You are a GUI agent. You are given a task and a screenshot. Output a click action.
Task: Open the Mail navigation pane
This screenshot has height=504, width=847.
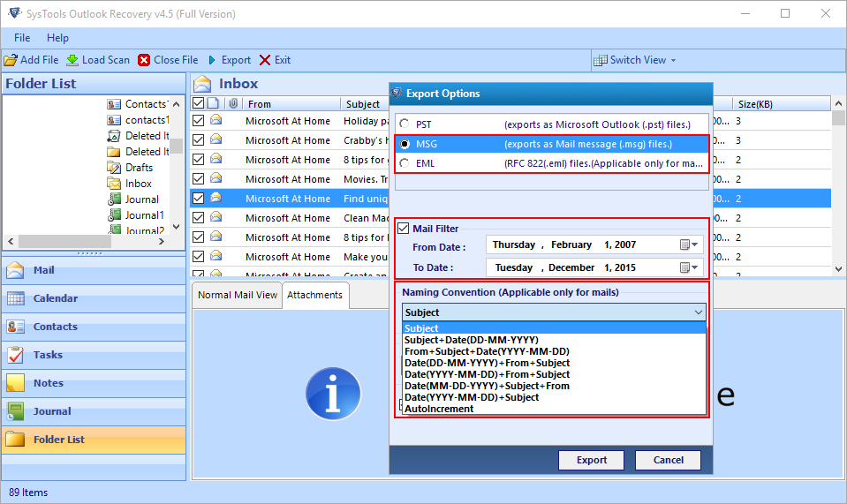coord(94,270)
